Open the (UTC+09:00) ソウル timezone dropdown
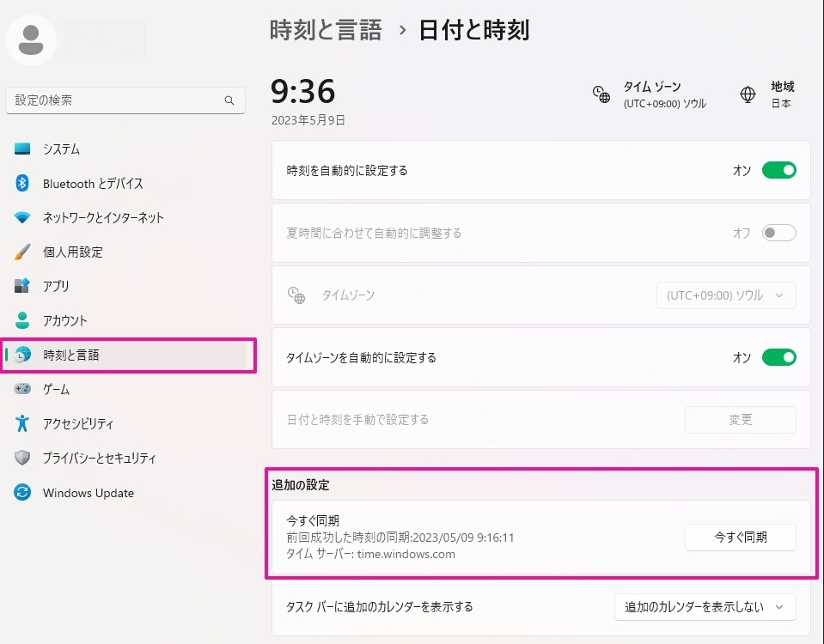 (725, 295)
